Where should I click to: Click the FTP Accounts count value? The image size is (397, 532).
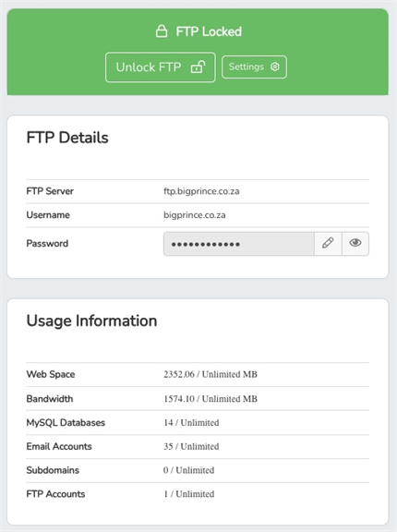(x=189, y=494)
